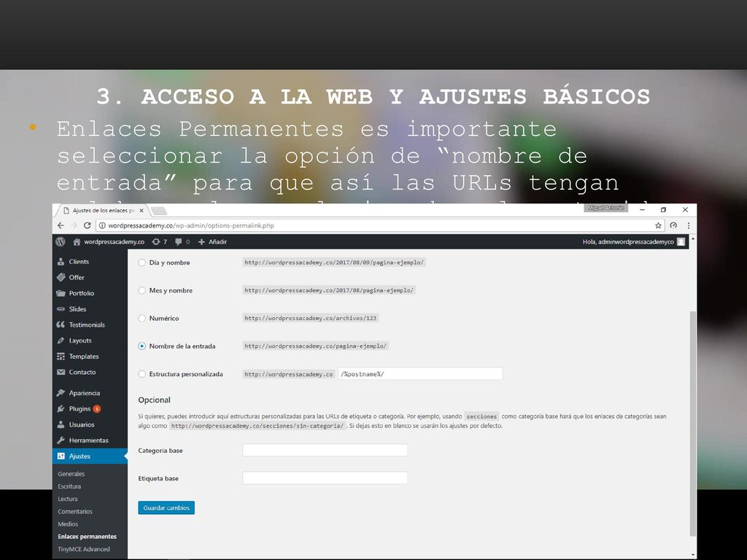
Task: Open the Chrome three-dot menu
Action: click(689, 225)
